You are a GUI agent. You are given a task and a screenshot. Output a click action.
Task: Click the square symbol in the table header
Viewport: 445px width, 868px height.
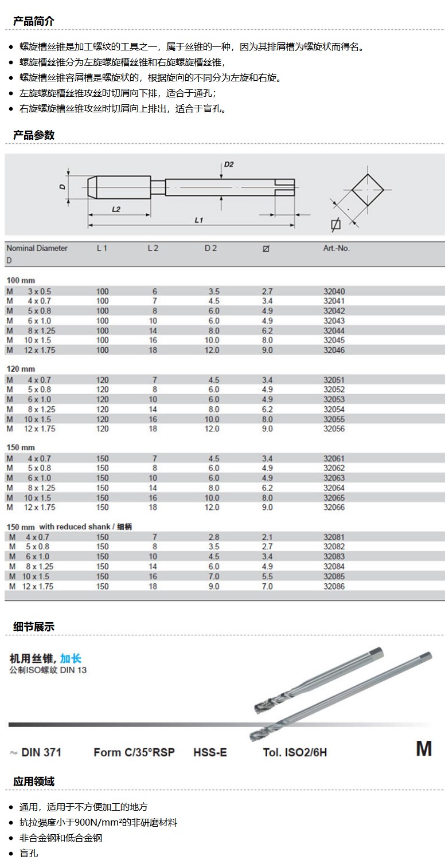point(266,249)
